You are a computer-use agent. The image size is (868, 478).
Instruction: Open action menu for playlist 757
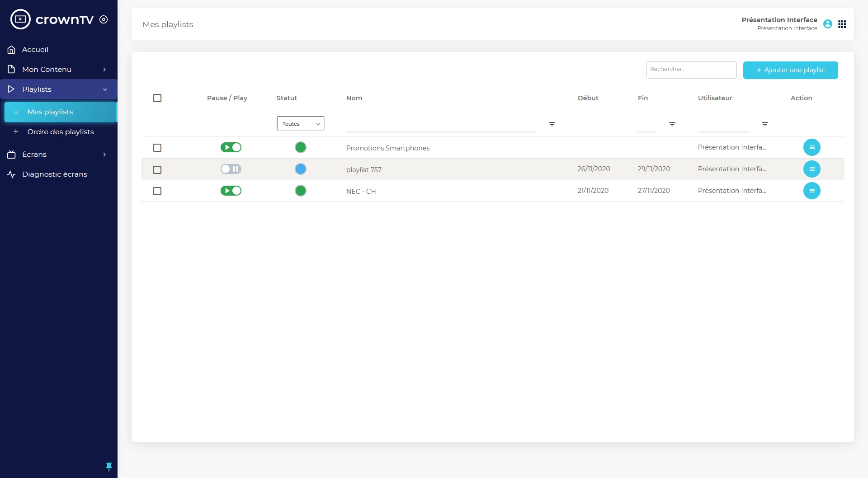point(811,169)
